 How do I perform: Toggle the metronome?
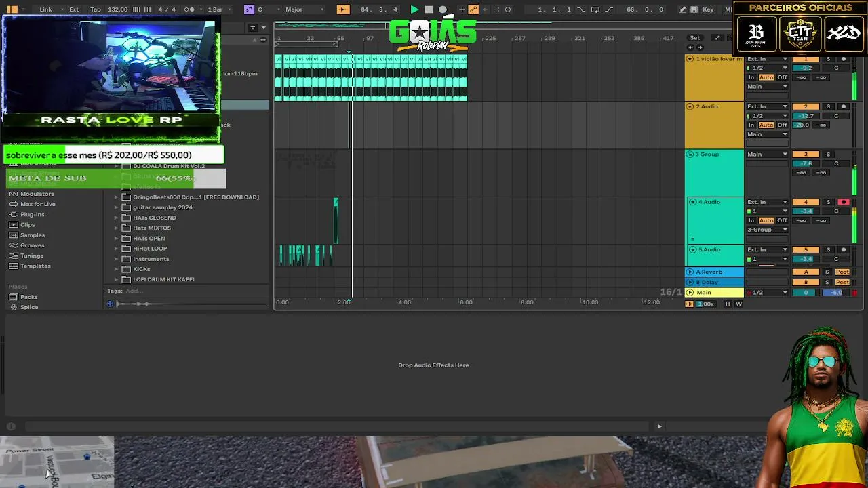(x=190, y=9)
